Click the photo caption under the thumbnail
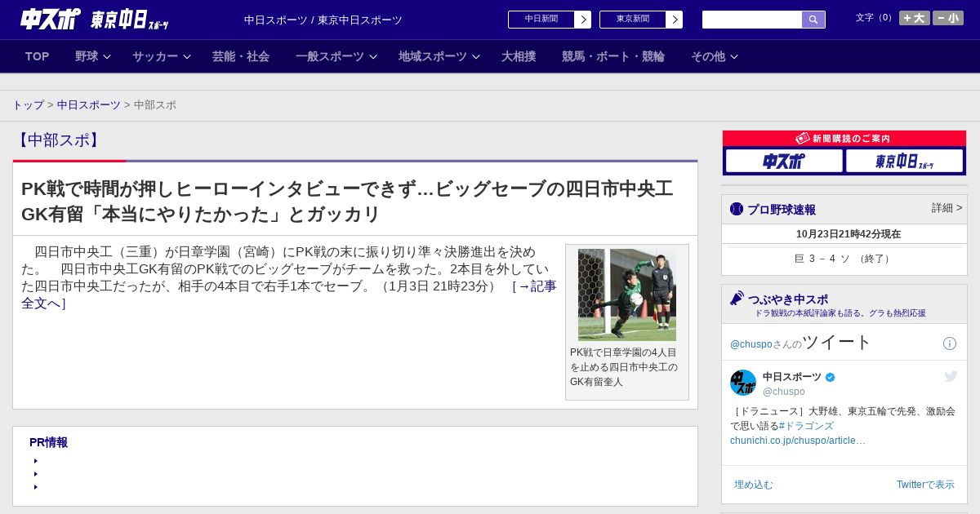The image size is (980, 514). 624,367
